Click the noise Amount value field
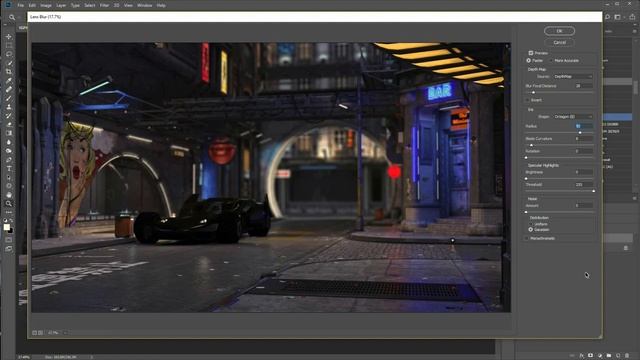This screenshot has width=640, height=360. (x=584, y=206)
